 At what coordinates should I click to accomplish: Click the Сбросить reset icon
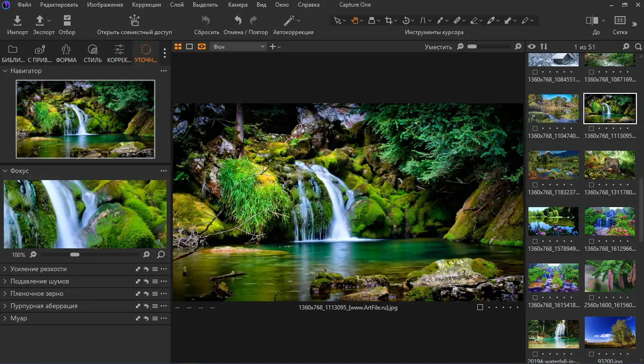click(x=206, y=21)
